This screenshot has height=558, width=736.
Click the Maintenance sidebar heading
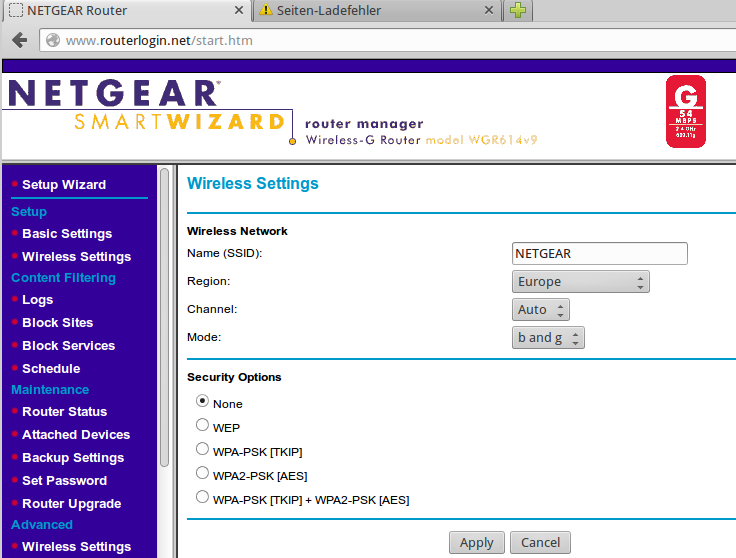50,390
